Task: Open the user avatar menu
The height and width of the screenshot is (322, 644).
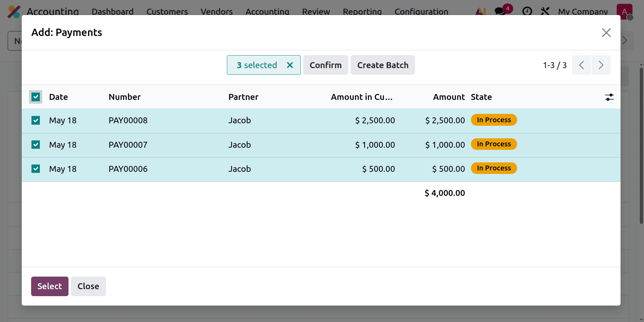Action: 625,12
